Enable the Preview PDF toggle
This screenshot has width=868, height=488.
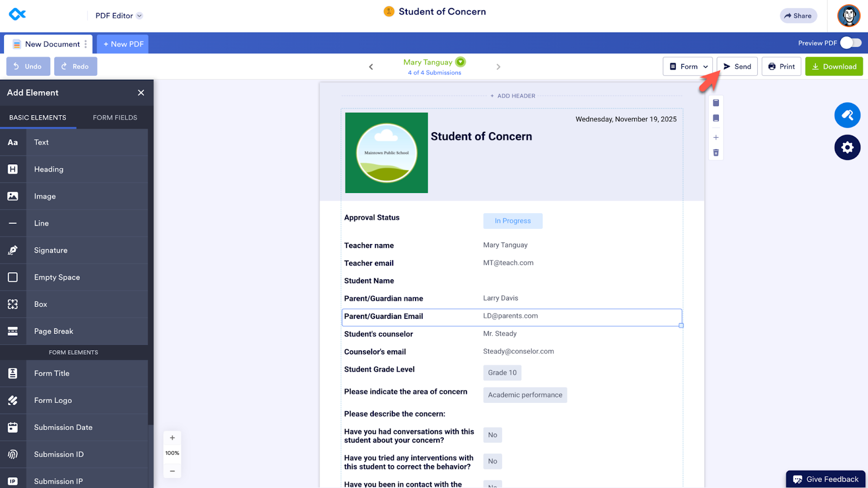coord(850,42)
